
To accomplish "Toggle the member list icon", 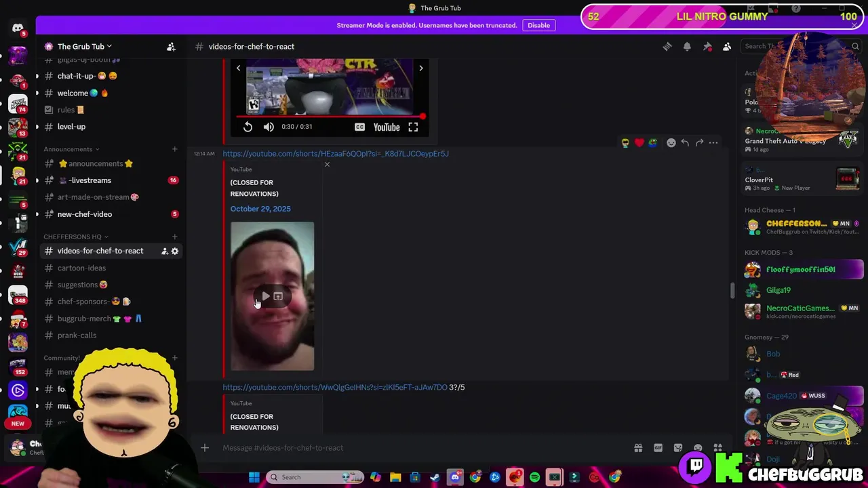I will tap(727, 46).
